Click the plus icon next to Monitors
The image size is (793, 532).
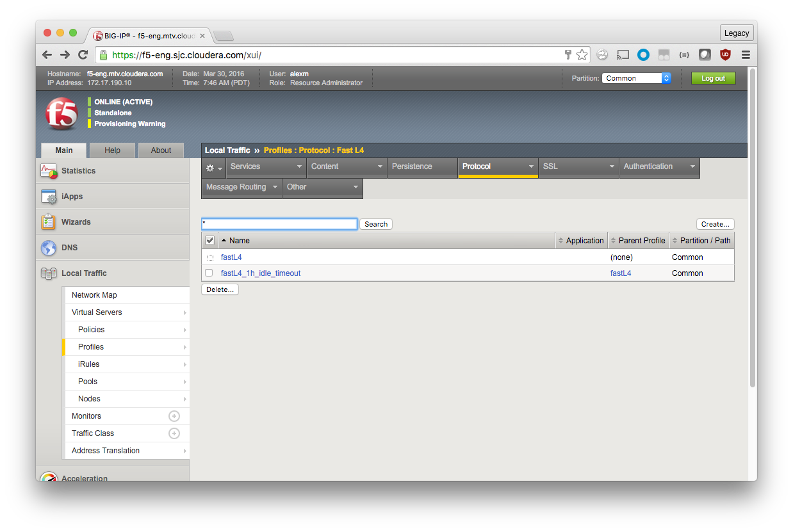pos(174,416)
